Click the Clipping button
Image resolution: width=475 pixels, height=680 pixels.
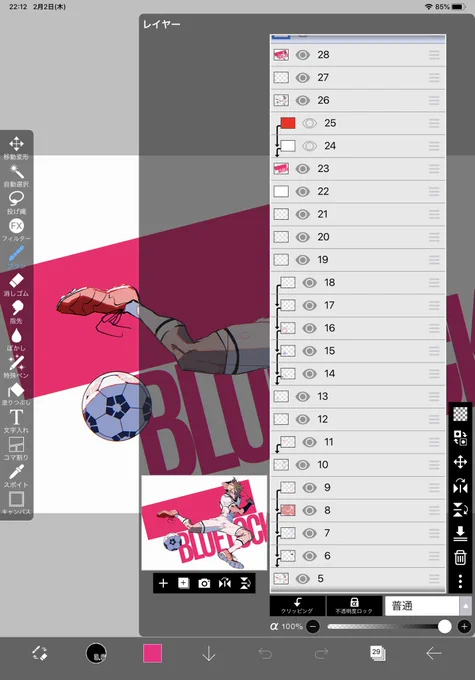coord(297,606)
